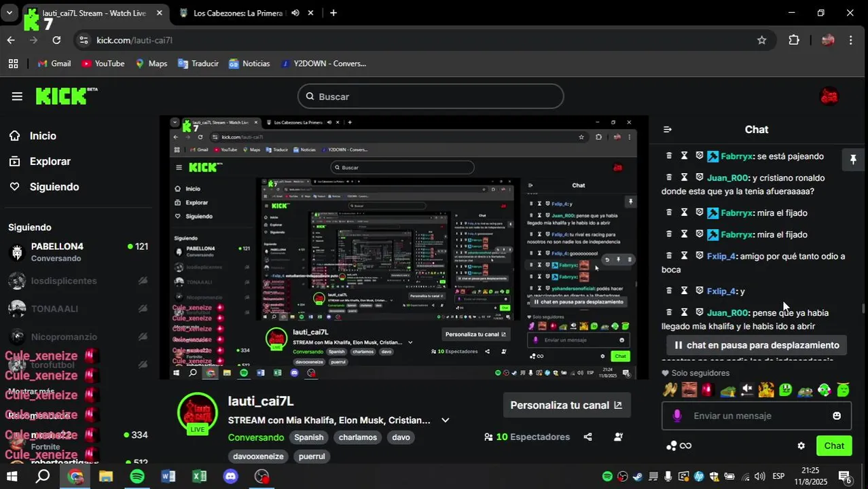868x489 pixels.
Task: Collapse the chat panel
Action: tap(668, 129)
